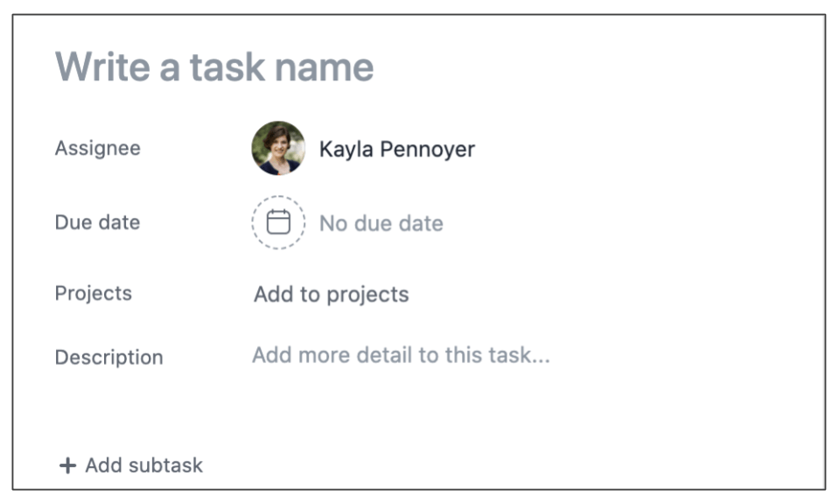Open assignee picker via Kayla Pennoyer name
Image resolution: width=839 pixels, height=504 pixels.
pyautogui.click(x=396, y=149)
